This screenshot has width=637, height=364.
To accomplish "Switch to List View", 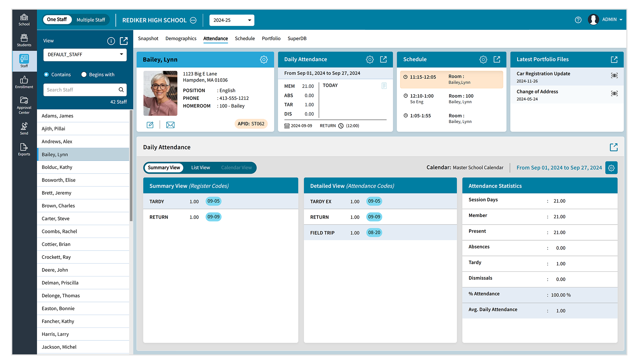I will (200, 168).
